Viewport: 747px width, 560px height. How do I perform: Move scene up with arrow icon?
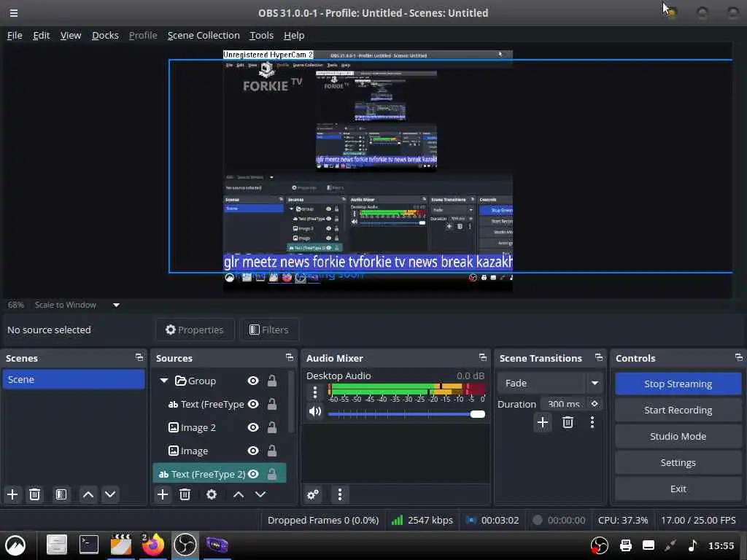tap(88, 494)
